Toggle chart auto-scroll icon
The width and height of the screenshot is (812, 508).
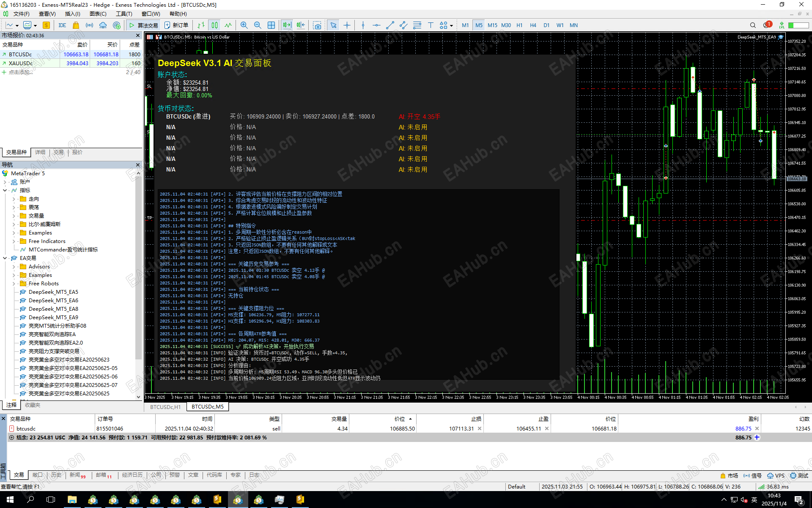tap(287, 25)
